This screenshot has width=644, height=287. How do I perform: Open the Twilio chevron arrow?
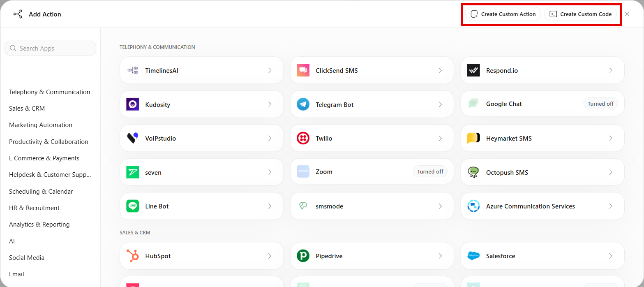pyautogui.click(x=440, y=138)
